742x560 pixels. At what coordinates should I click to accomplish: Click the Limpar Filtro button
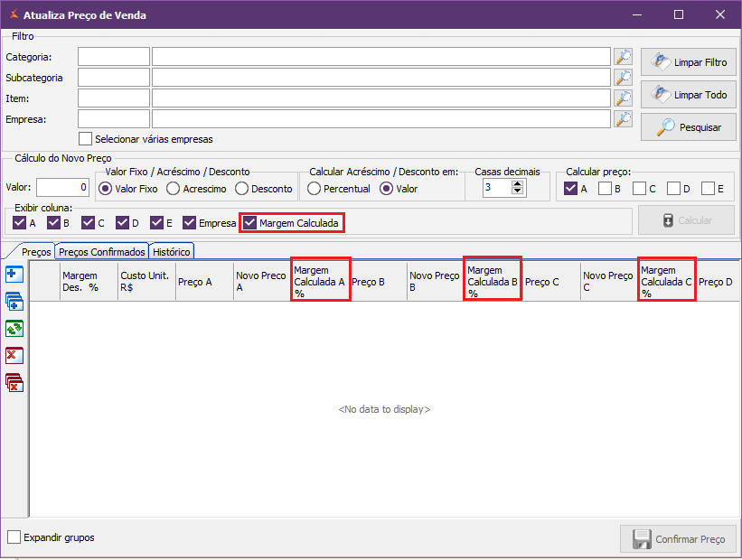[x=689, y=62]
